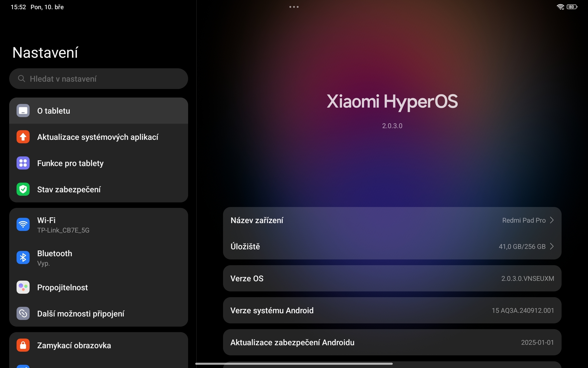
Task: Tap the Nastavení heading
Action: click(45, 52)
